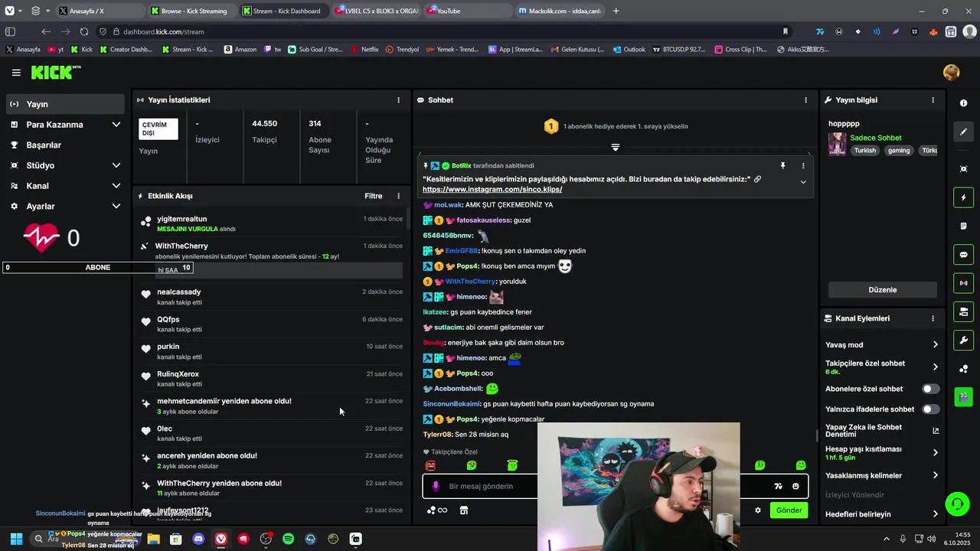This screenshot has width=980, height=551.
Task: Toggle the broadcast signal widget icon
Action: tap(963, 283)
